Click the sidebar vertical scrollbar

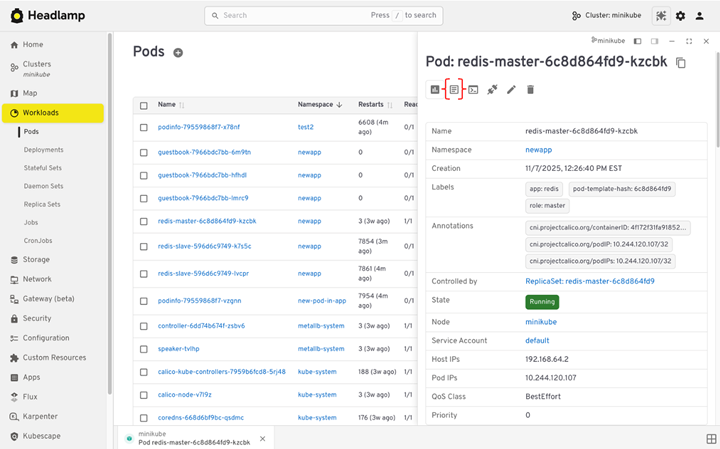tap(109, 213)
